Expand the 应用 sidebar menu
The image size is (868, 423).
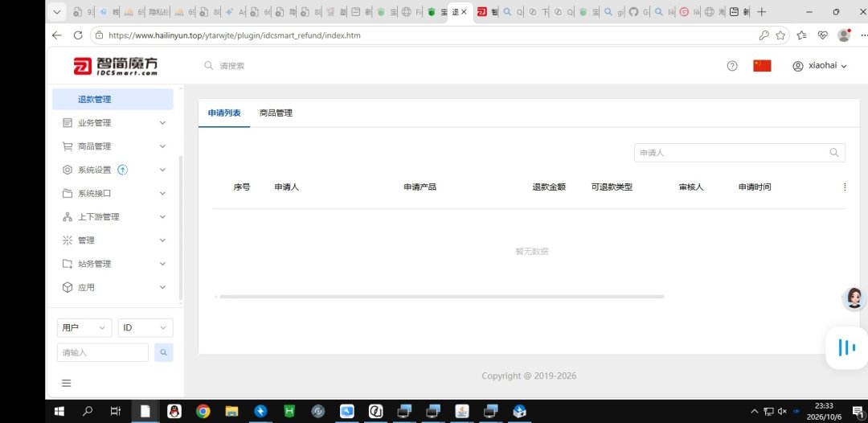115,288
